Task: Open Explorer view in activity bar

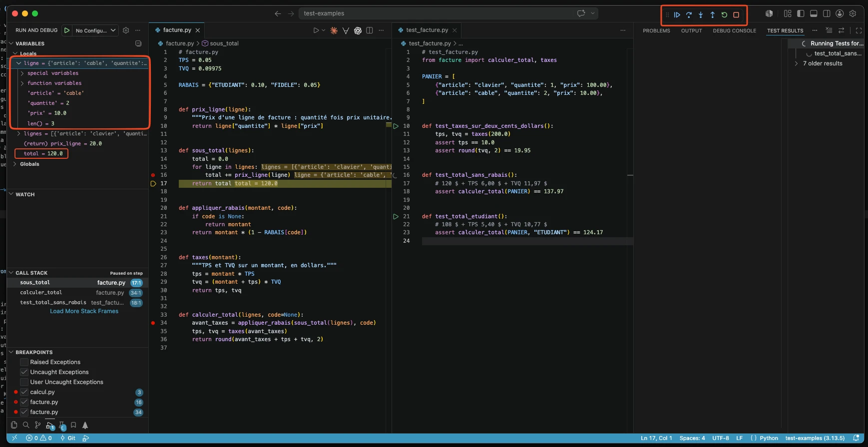Action: pos(14,425)
